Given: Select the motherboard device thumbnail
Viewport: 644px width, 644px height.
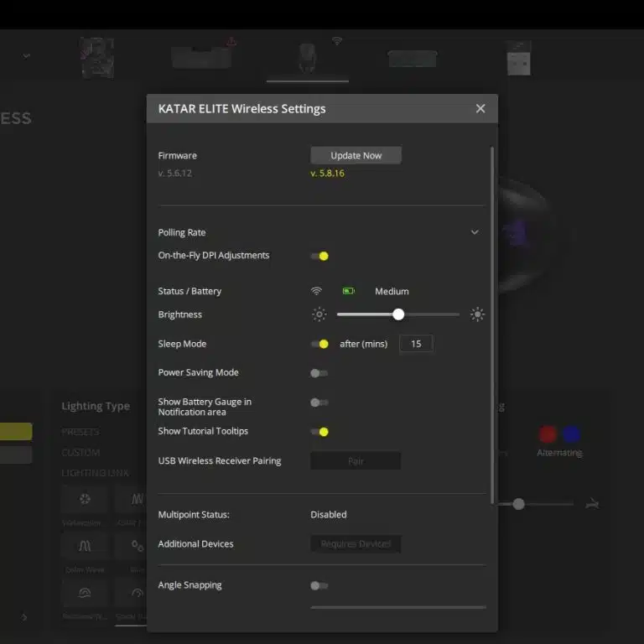Looking at the screenshot, I should [96, 57].
